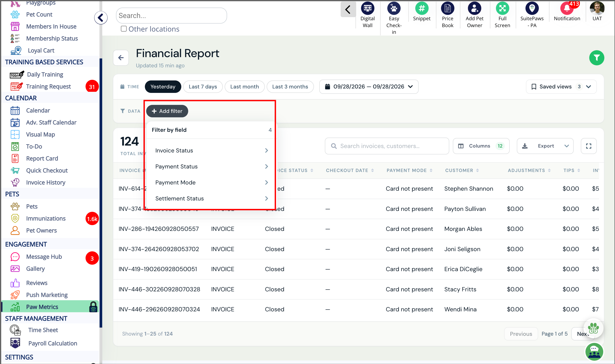Open the Columns selector

[481, 146]
